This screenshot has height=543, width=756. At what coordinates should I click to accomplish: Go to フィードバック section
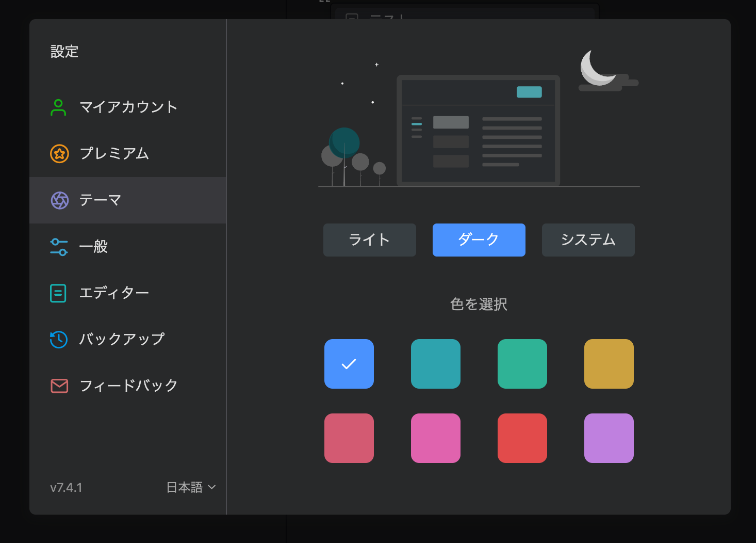tap(127, 386)
